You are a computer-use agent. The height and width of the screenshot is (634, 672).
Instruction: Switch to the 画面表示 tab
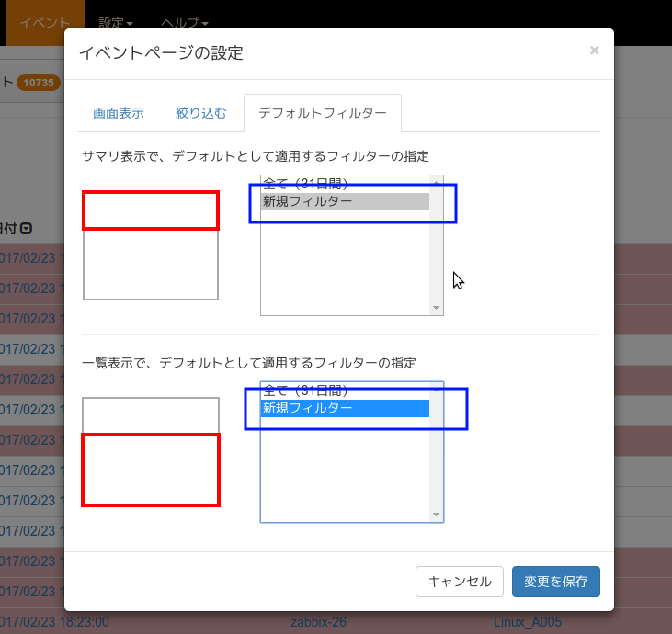click(118, 114)
